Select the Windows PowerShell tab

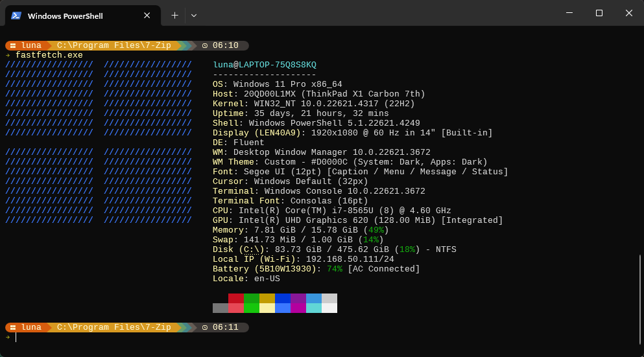[82, 16]
